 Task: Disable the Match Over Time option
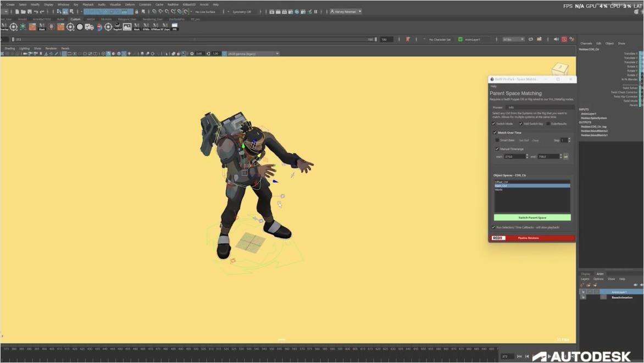495,133
